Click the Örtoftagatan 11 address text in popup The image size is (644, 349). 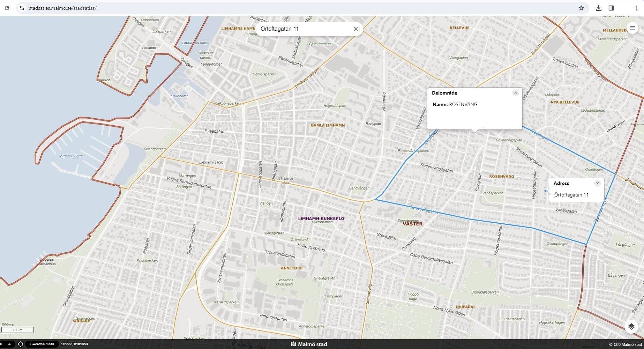[571, 195]
